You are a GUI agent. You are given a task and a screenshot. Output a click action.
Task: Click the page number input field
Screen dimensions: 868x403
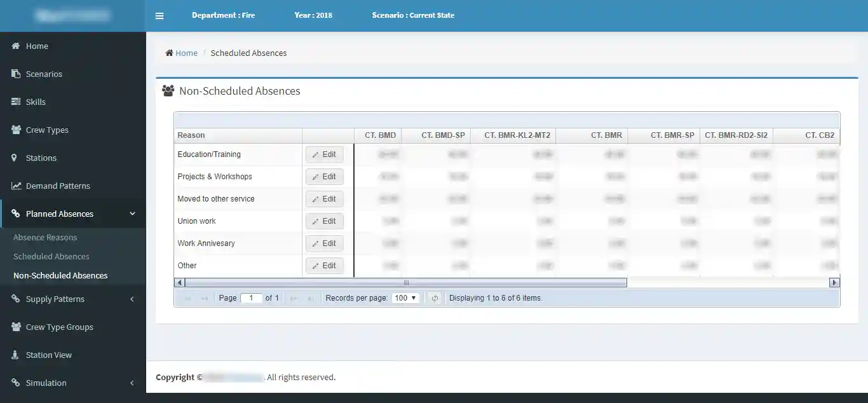pos(251,298)
